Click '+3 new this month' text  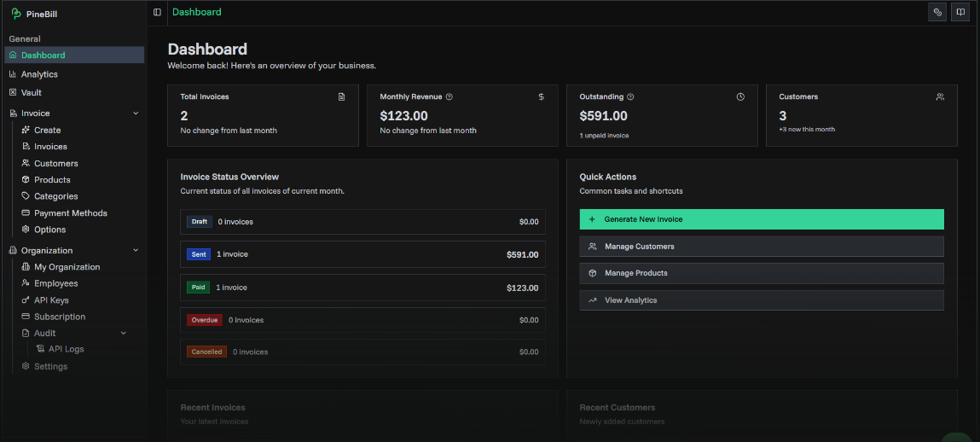tap(806, 130)
